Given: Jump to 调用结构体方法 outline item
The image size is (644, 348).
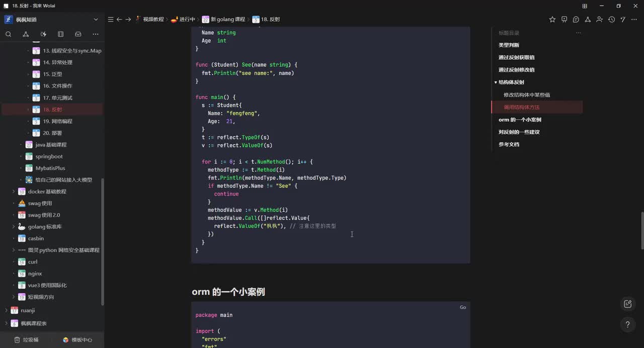Looking at the screenshot, I should point(521,107).
